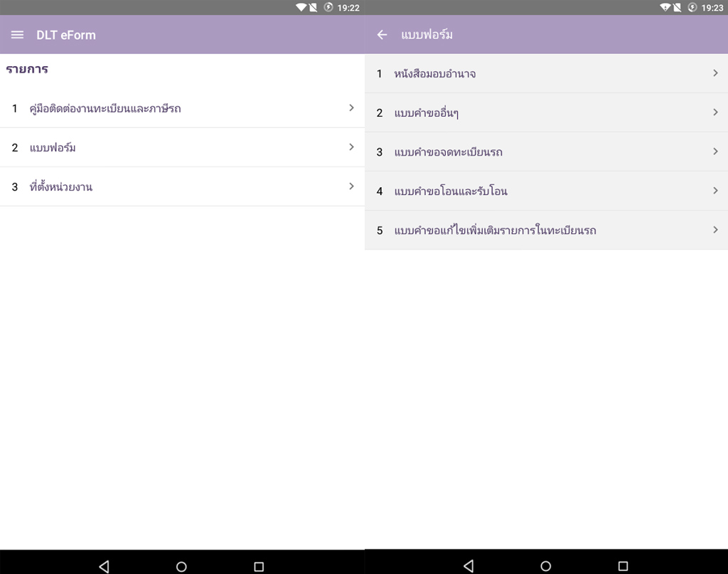The height and width of the screenshot is (574, 728).
Task: Select list item 2 แบบฟอร์ม in รายการ
Action: click(53, 148)
